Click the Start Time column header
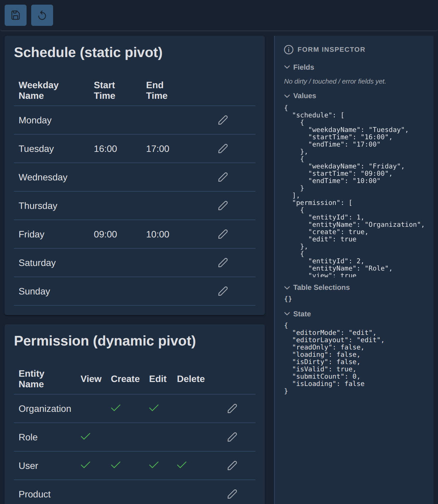Screen dimensions: 438x504 (105, 90)
